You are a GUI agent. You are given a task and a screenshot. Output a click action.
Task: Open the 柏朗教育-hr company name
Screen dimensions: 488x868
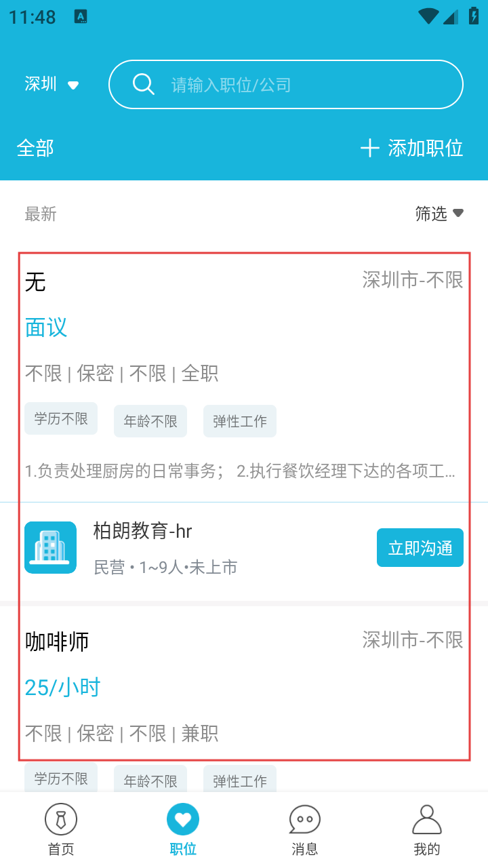142,531
